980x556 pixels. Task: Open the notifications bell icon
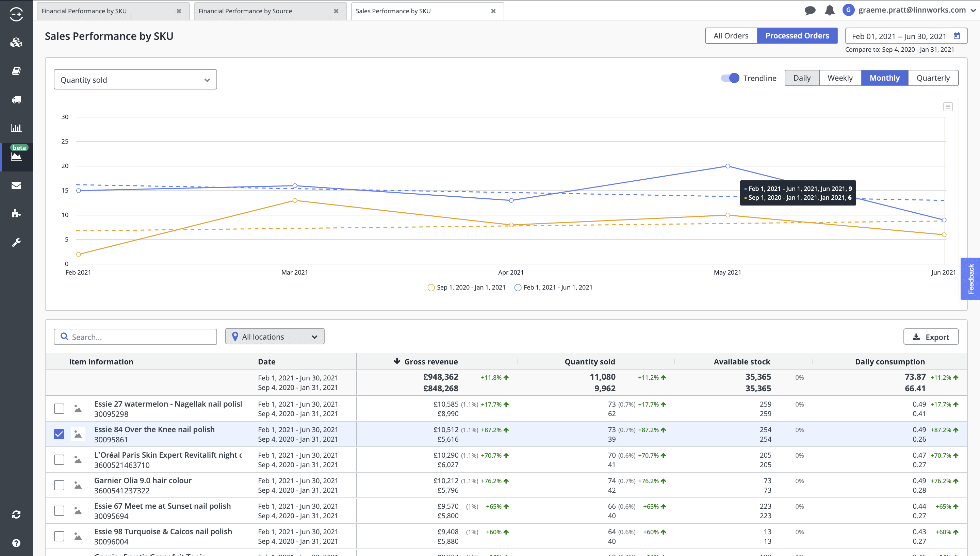(830, 10)
